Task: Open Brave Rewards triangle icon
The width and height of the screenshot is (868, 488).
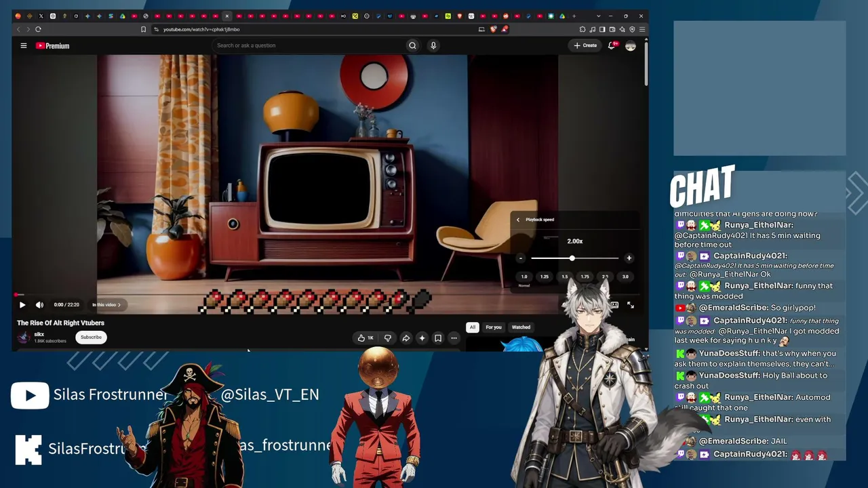Action: click(x=505, y=29)
